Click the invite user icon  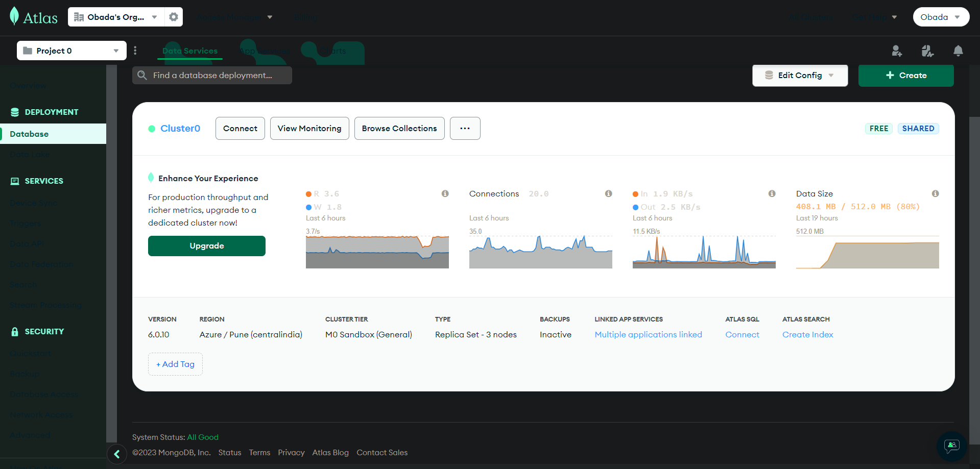point(897,51)
